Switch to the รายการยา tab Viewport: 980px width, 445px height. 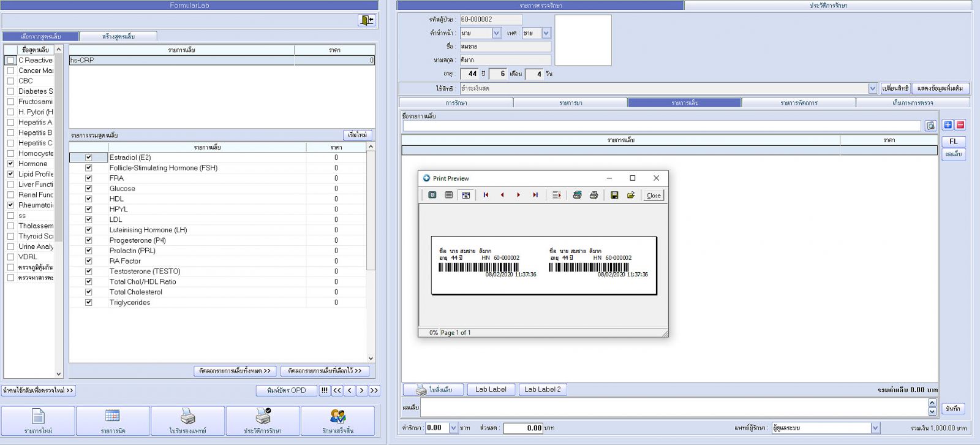[x=570, y=103]
